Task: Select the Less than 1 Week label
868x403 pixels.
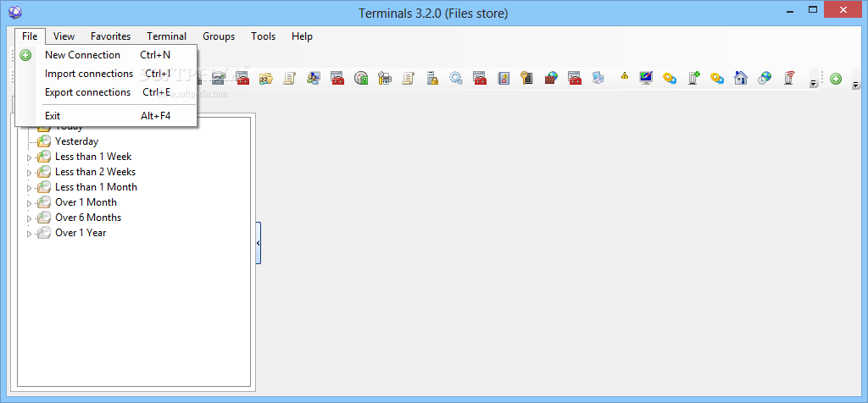Action: 93,157
